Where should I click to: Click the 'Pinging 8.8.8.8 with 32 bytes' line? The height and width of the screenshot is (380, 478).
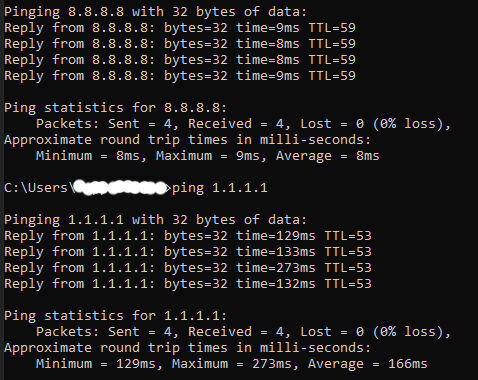[x=155, y=12]
